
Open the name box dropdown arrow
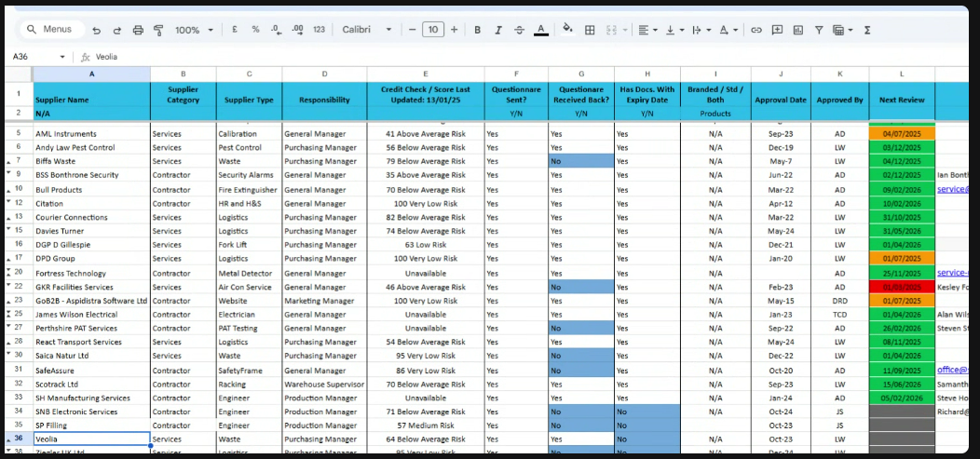pyautogui.click(x=62, y=57)
